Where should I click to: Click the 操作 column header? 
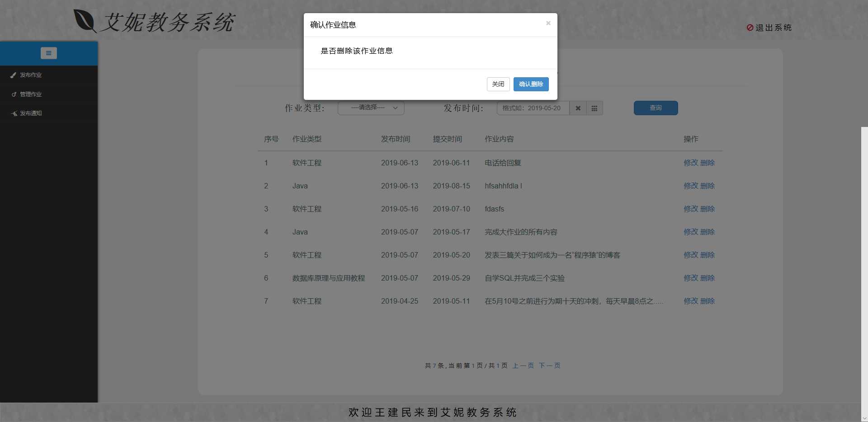pos(691,139)
